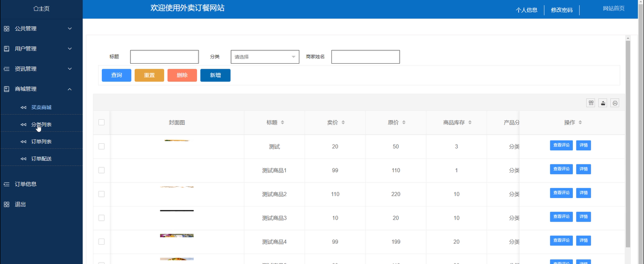
Task: Check the row checkbox for 测试商品1
Action: click(x=101, y=170)
